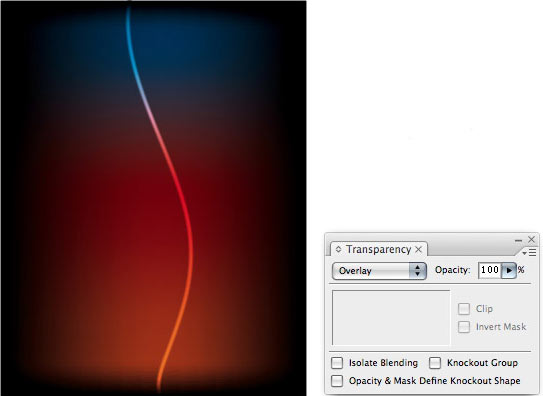
Task: Check Opacity & Mask Define Knockout Shape
Action: click(337, 381)
